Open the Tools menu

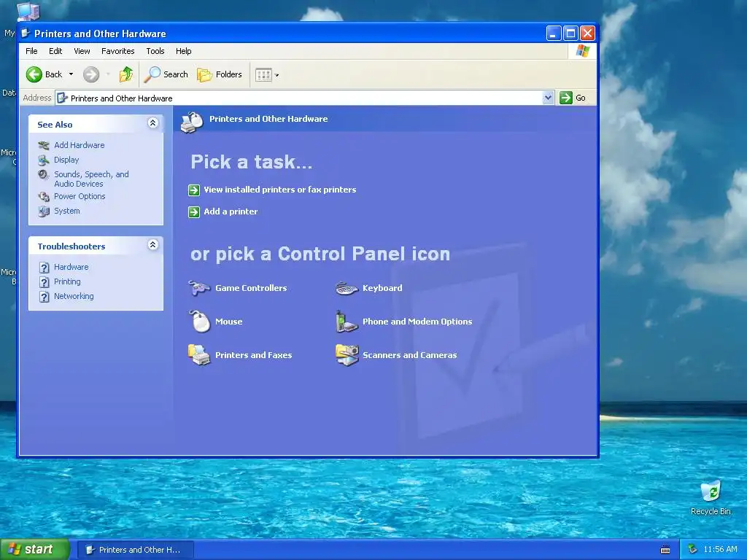coord(155,51)
